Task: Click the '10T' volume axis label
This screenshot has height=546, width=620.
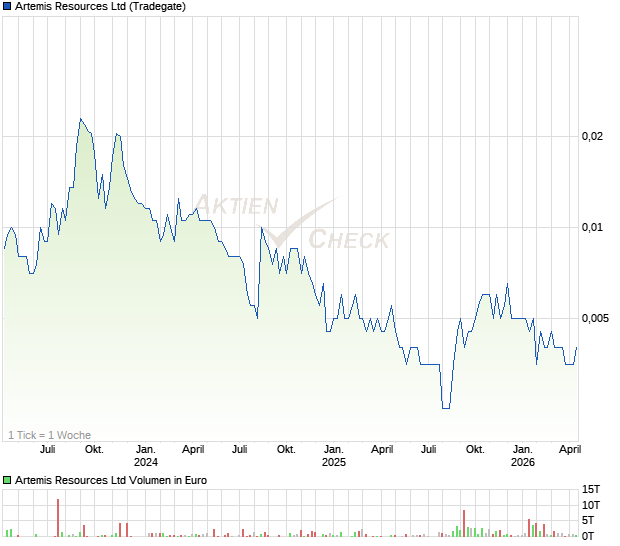Action: [x=591, y=505]
